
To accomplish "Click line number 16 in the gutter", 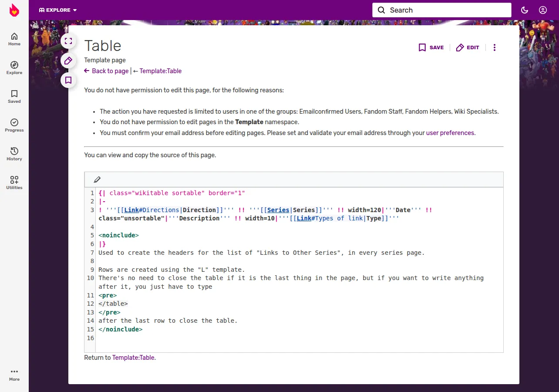I will 90,338.
